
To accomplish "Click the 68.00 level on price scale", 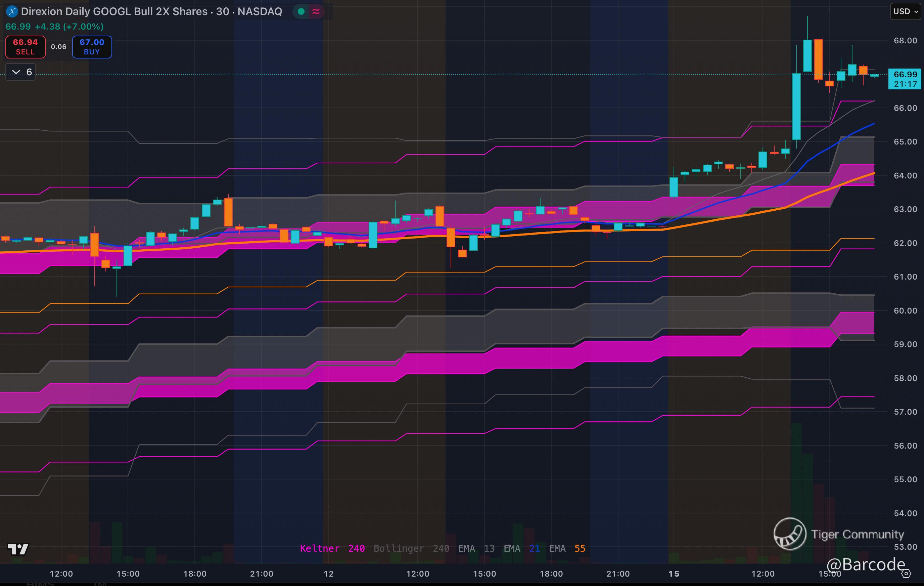I will coord(905,41).
